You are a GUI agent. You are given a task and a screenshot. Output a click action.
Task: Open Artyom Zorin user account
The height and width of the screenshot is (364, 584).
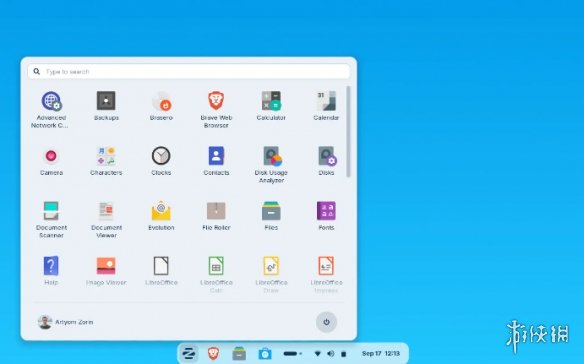[66, 322]
